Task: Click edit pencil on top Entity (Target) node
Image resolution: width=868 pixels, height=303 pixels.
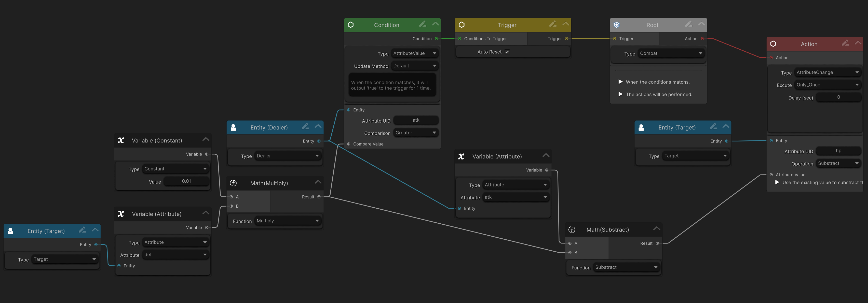Action: coord(713,127)
